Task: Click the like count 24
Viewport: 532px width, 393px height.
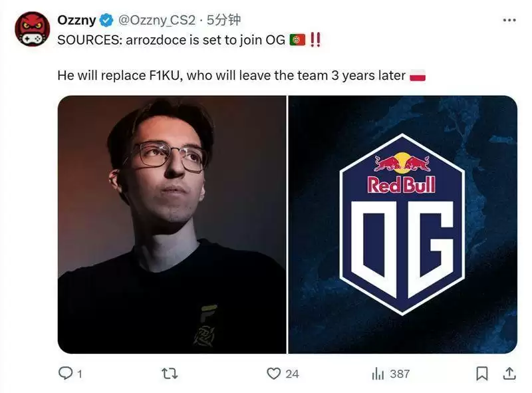Action: pos(292,374)
